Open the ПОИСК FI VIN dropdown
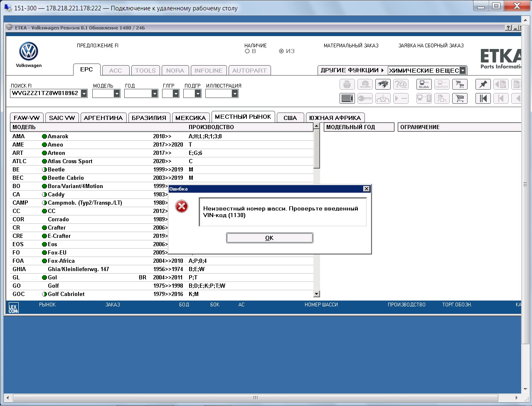 [84, 93]
